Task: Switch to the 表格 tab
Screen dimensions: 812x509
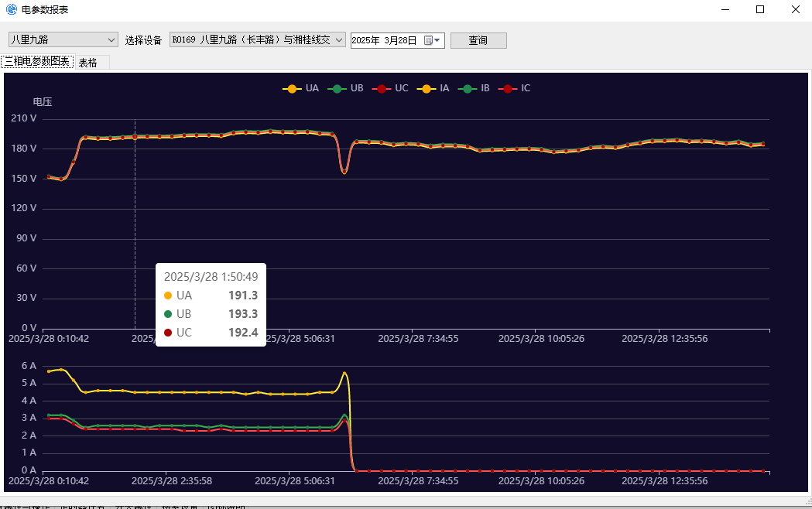Action: pos(88,63)
